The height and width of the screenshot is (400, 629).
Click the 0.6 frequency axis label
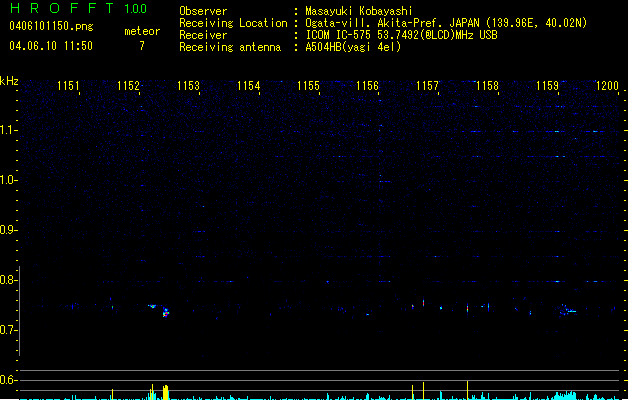[x=8, y=380]
